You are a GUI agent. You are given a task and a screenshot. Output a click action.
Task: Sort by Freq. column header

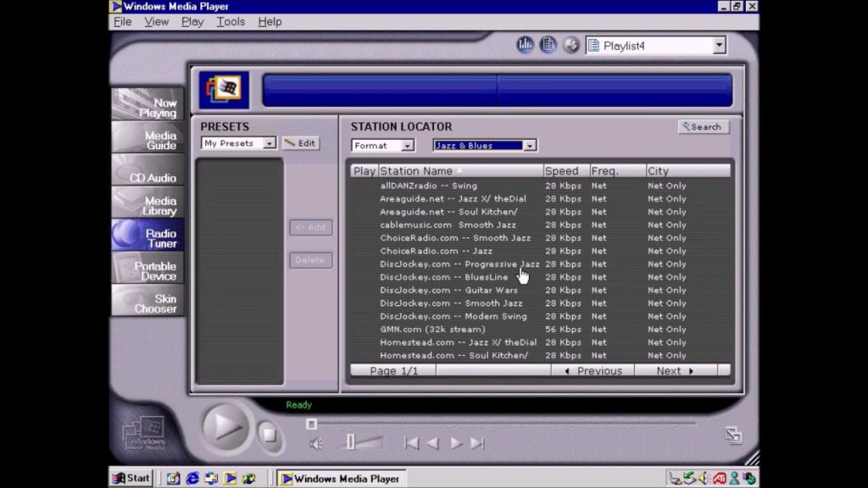click(618, 171)
